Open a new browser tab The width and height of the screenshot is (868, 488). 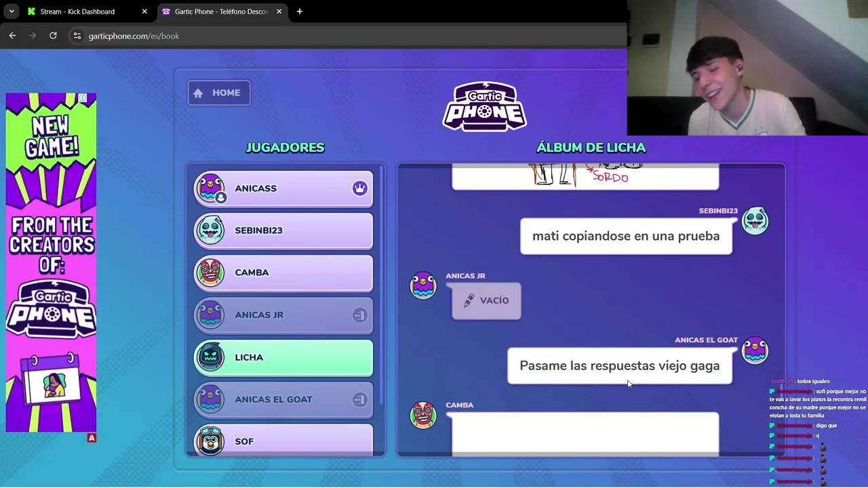300,12
